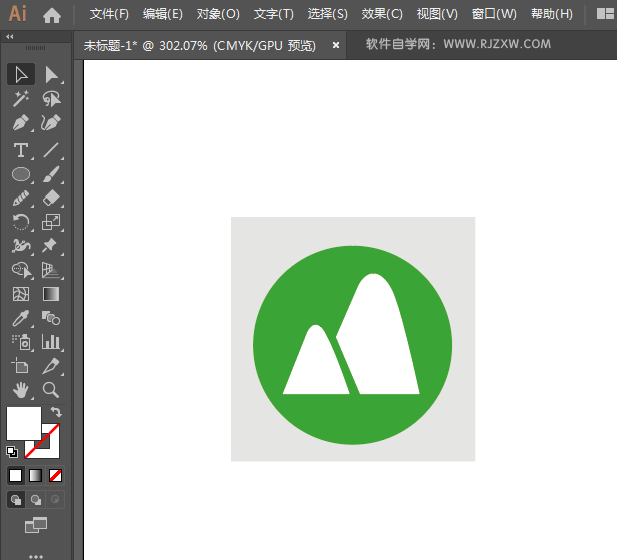Open the 帮助(H) menu

click(x=552, y=14)
